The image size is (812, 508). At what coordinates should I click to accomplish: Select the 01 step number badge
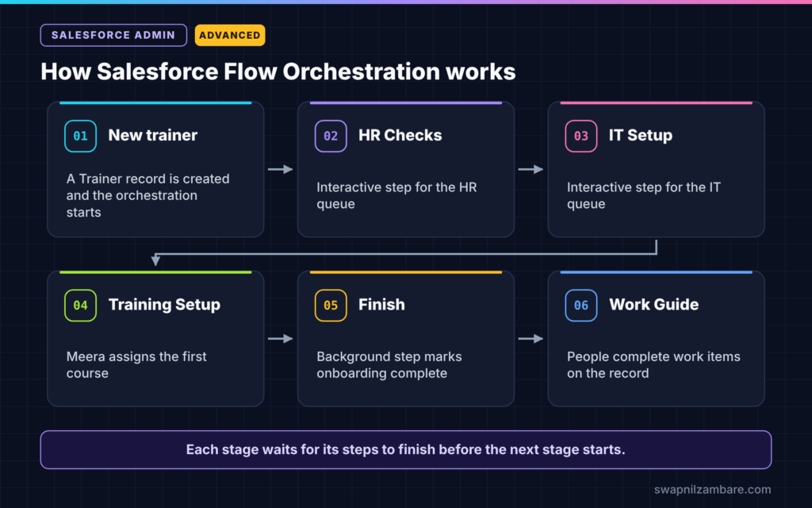pos(80,136)
